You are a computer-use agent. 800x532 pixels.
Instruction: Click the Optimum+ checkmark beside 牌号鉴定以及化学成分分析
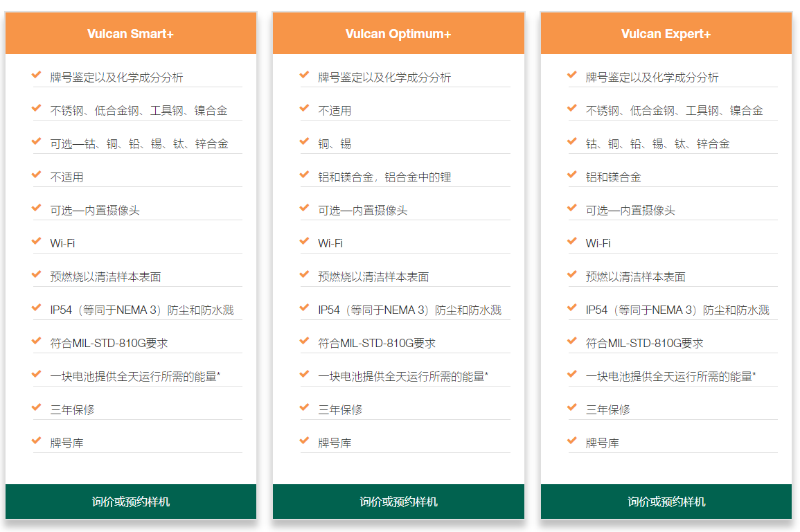tap(304, 75)
